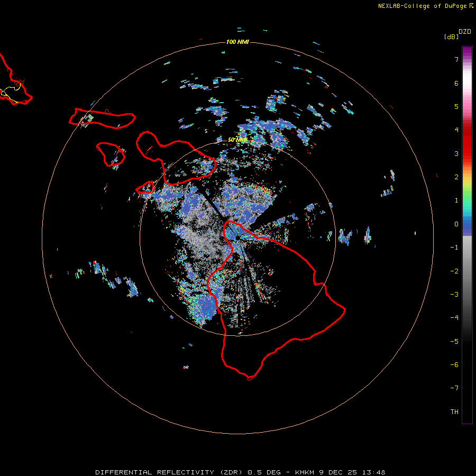Screen dimensions: 476x476
Task: Click the DZD color scale title
Action: pyautogui.click(x=465, y=32)
